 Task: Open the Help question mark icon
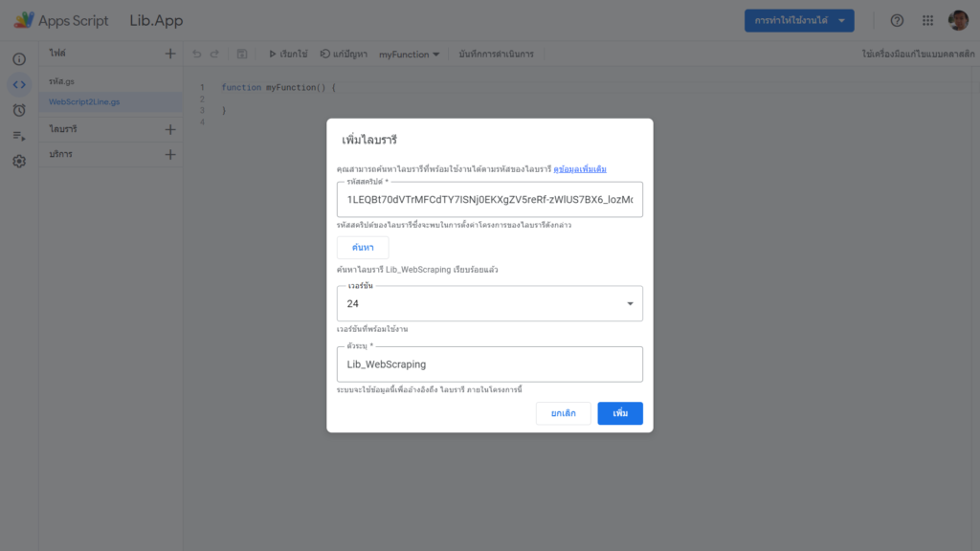coord(897,21)
